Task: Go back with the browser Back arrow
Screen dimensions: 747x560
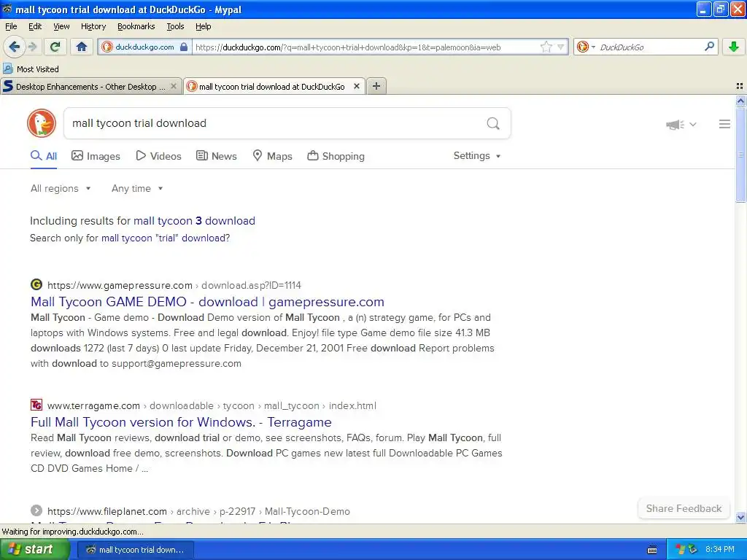Action: tap(14, 47)
